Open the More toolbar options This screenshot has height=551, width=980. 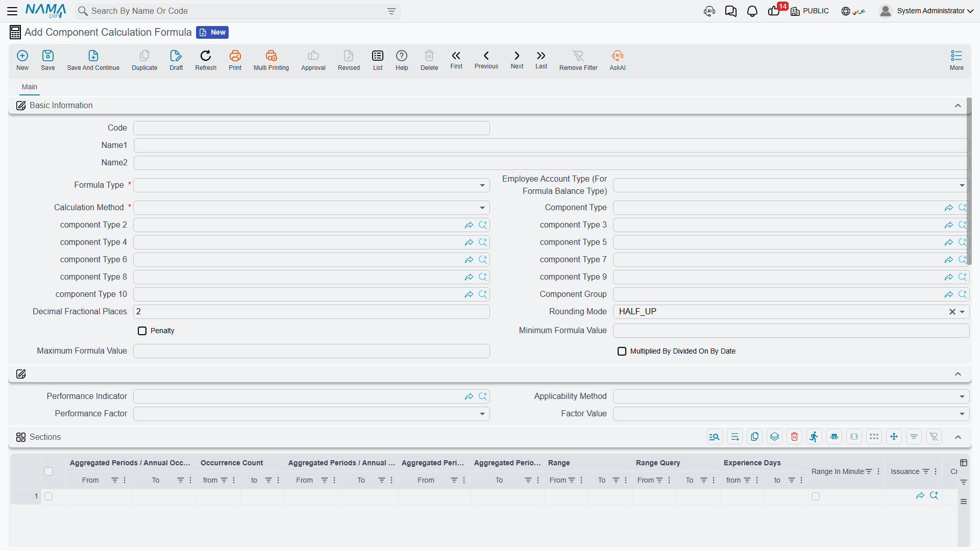coord(957,60)
